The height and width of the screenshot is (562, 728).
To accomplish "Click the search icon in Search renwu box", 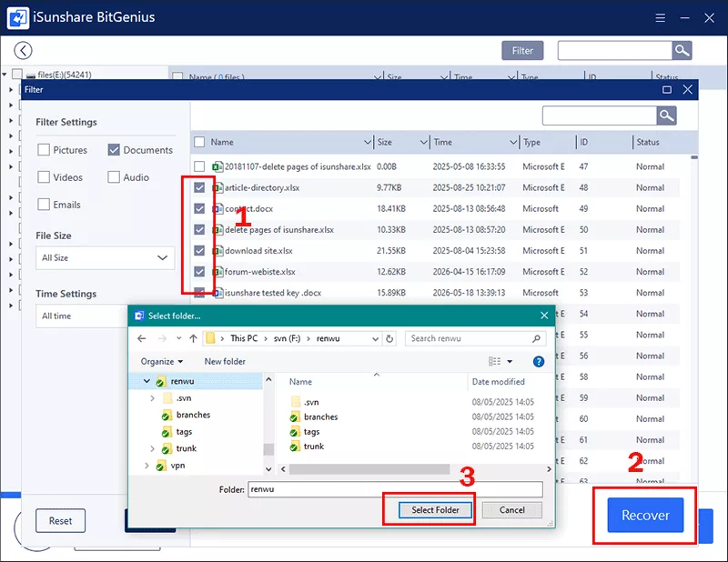I will pyautogui.click(x=536, y=338).
